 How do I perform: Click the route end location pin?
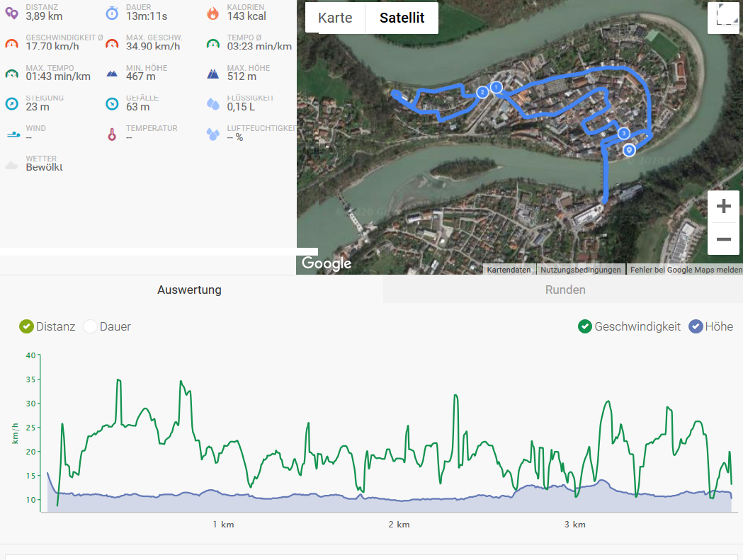629,150
